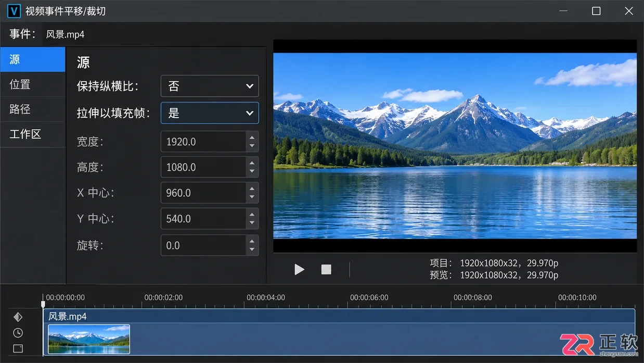
Task: Click the mountain lake preview image
Action: pos(455,146)
